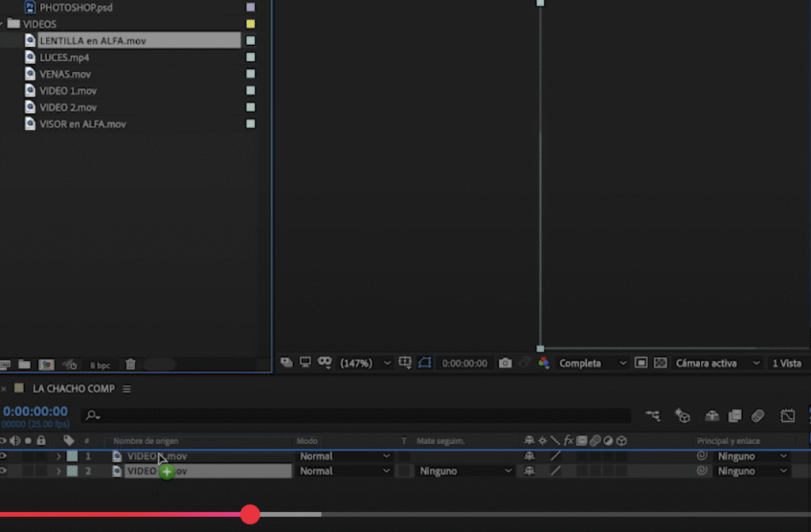The width and height of the screenshot is (811, 532).
Task: Open the Cámara activa view dropdown
Action: [x=714, y=363]
